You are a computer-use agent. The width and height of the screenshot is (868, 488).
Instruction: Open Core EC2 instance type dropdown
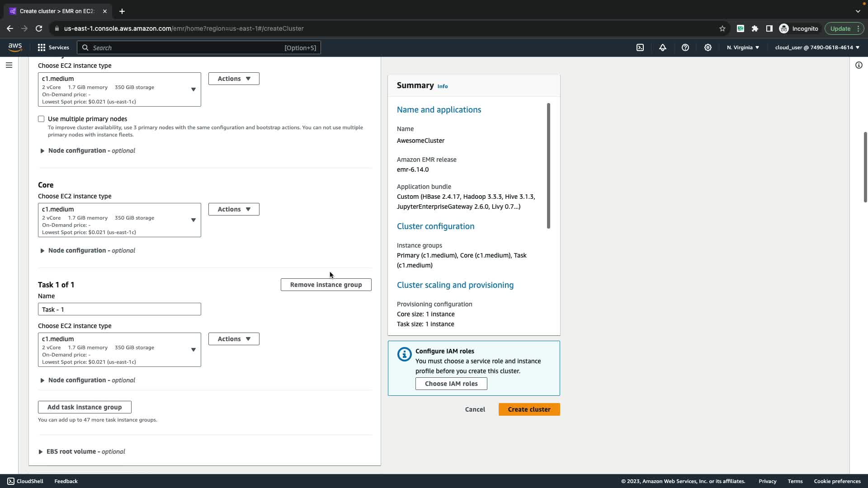click(119, 220)
